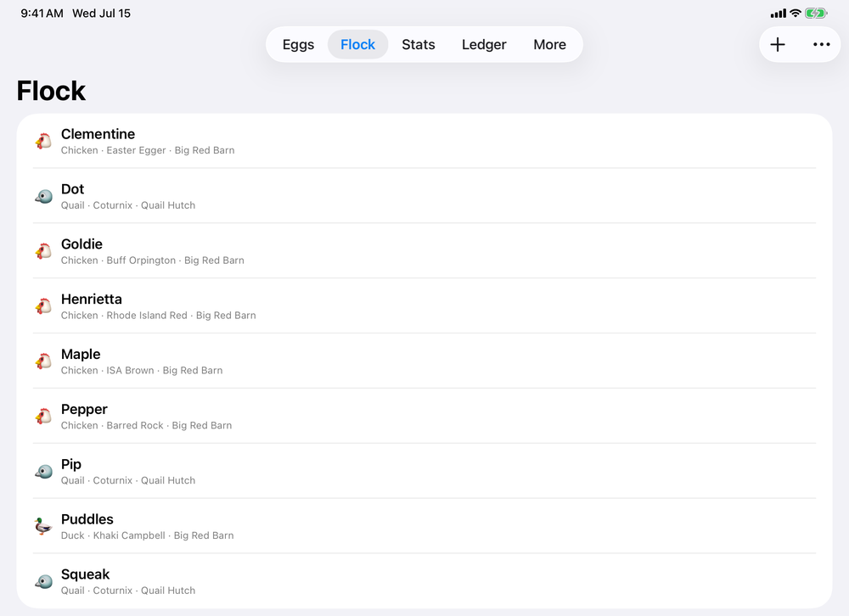Click Pepper's chicken icon
Screen dimensions: 849x616
[43, 417]
